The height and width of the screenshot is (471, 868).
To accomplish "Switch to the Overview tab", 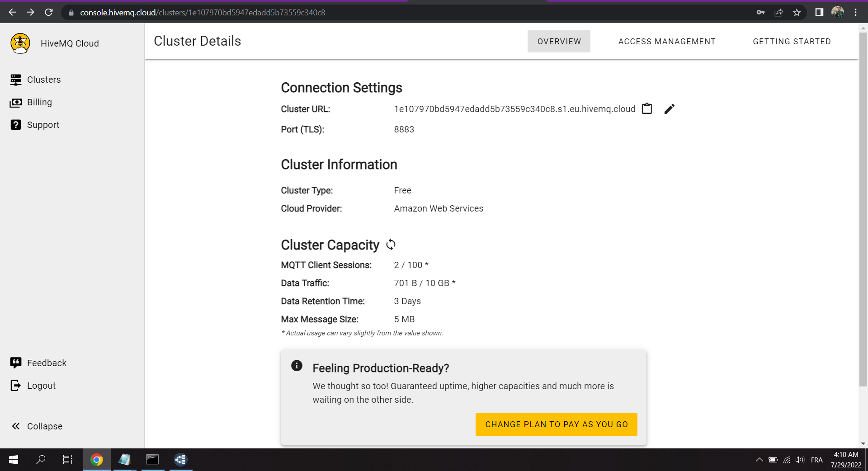I will click(x=559, y=41).
